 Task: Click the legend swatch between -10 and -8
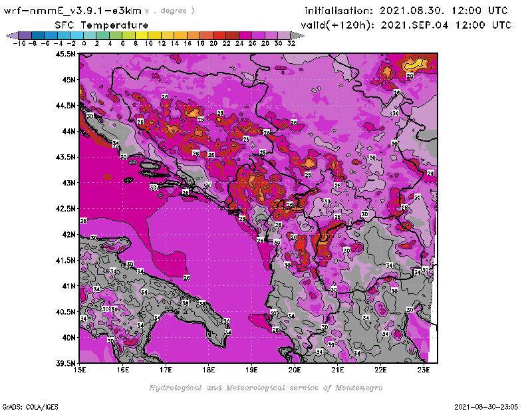click(x=25, y=35)
